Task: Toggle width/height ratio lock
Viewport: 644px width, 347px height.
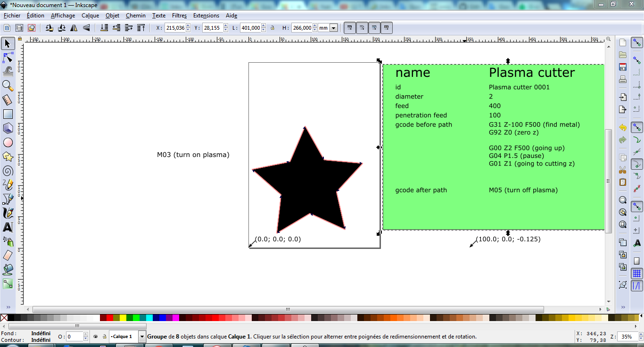Action: 272,28
